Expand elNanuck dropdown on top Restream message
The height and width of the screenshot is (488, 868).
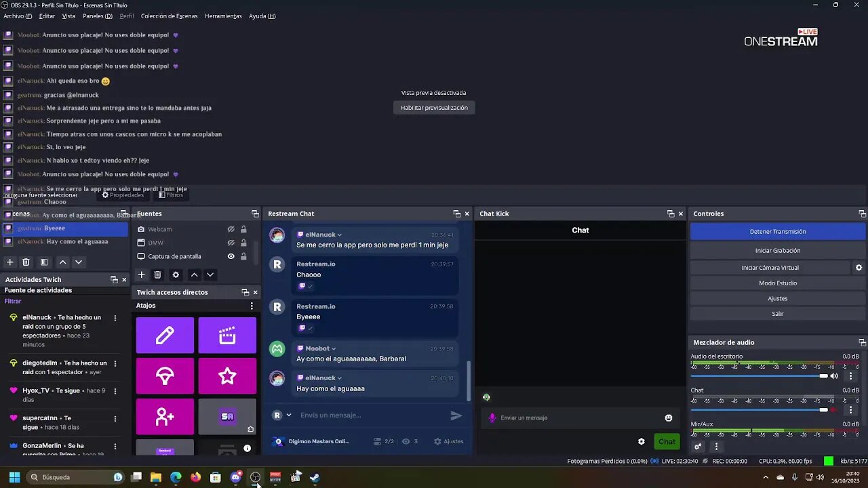click(x=340, y=235)
